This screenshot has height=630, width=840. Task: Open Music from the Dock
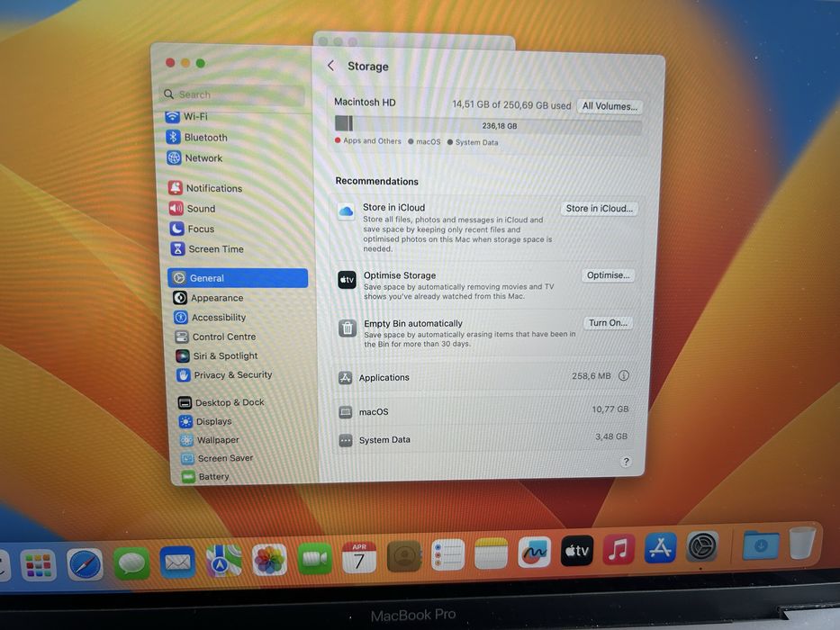pyautogui.click(x=619, y=549)
